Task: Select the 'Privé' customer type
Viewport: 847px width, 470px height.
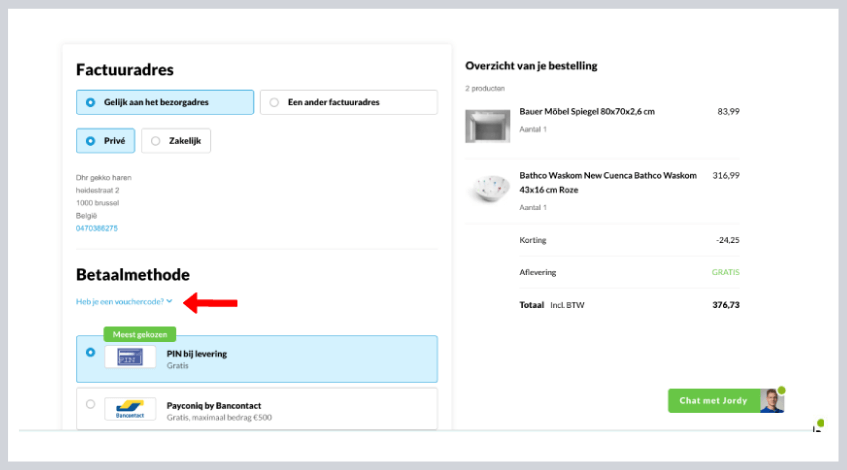Action: click(90, 141)
